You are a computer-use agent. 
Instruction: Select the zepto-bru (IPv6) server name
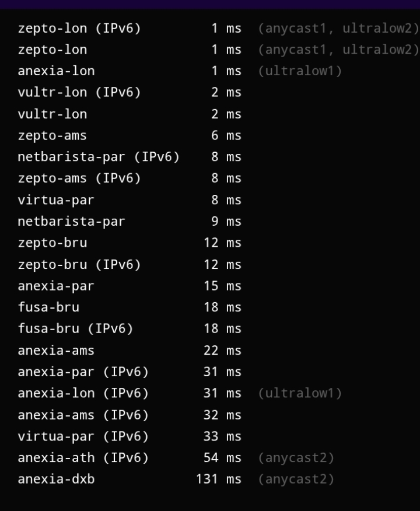coord(79,264)
